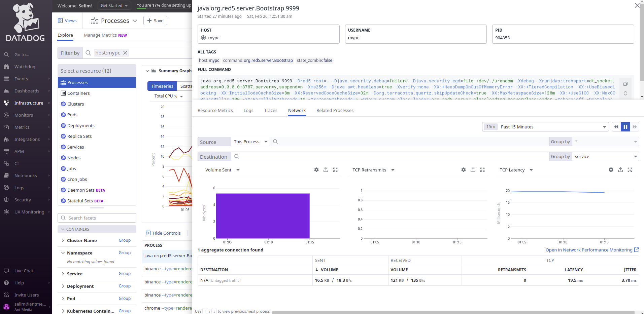Expand the Cluster Name facet
This screenshot has width=644, height=314.
(63, 240)
